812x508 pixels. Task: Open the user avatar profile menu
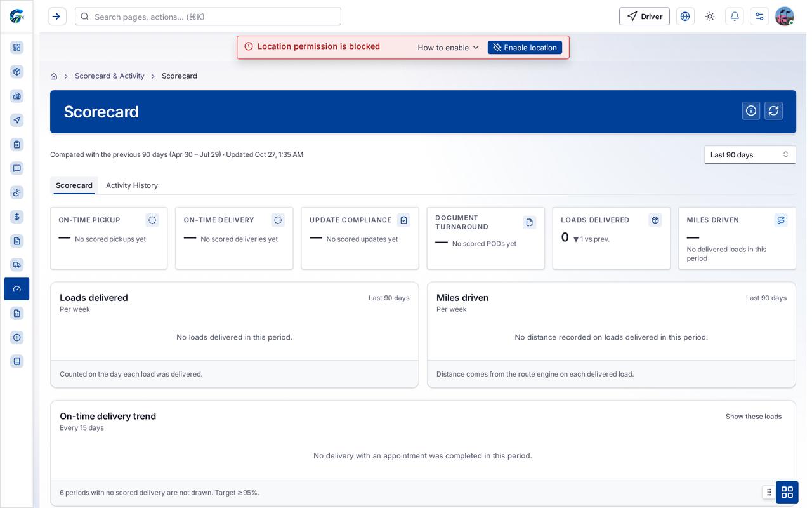click(785, 17)
